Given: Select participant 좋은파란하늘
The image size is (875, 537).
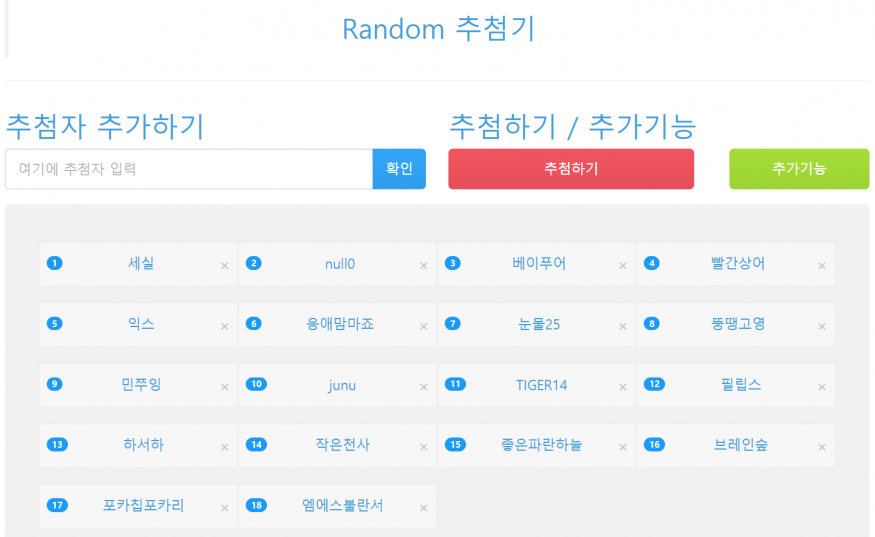Looking at the screenshot, I should tap(541, 445).
